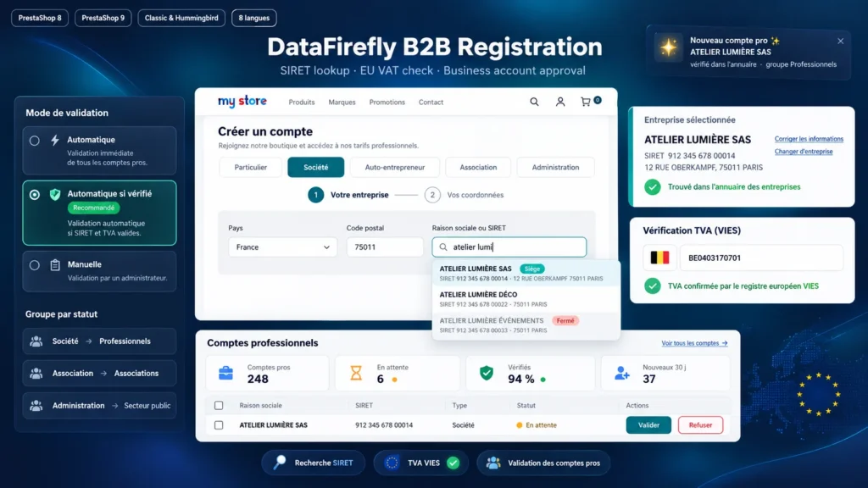The height and width of the screenshot is (488, 868).
Task: Open the Promotions menu
Action: click(387, 103)
